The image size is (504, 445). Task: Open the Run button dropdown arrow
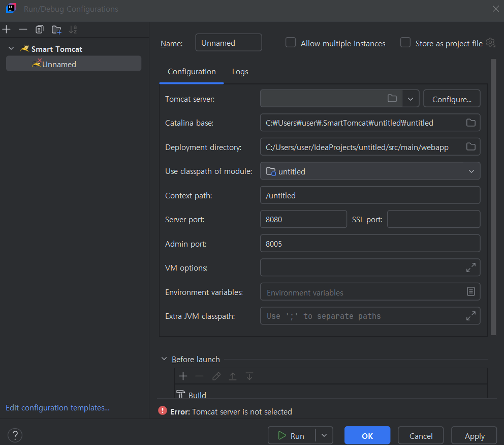click(x=324, y=436)
